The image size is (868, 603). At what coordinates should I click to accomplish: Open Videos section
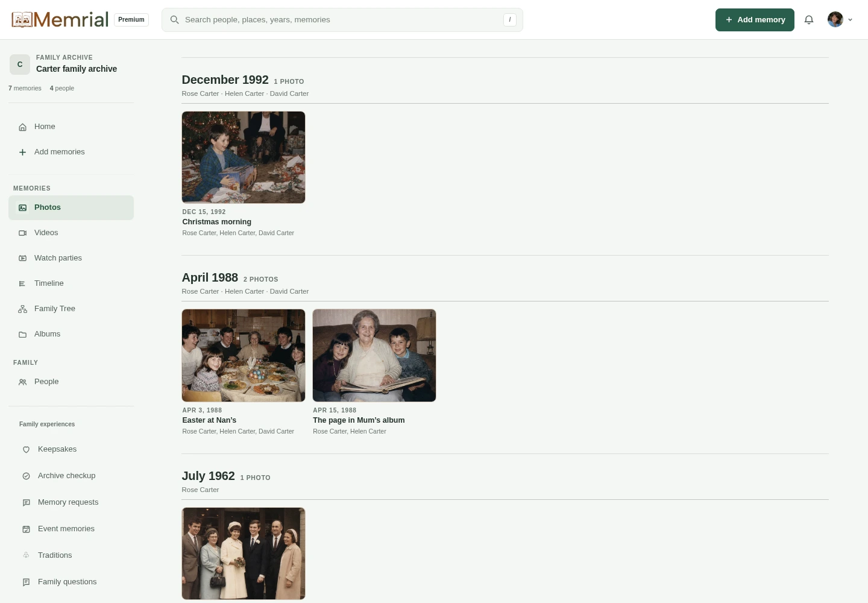click(71, 233)
